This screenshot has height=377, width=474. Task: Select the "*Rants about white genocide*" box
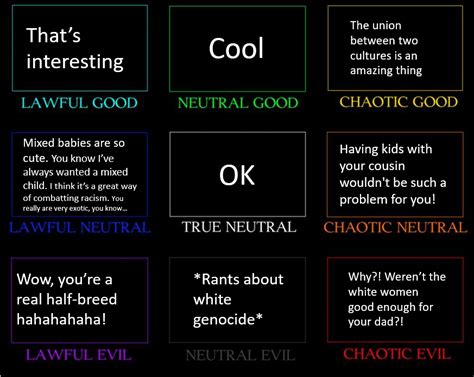[x=237, y=300]
